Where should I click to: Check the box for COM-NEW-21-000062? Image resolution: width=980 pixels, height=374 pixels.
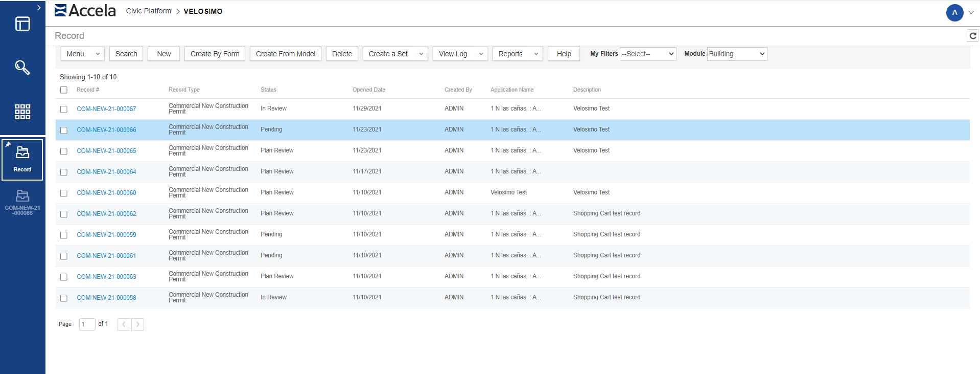pyautogui.click(x=64, y=214)
